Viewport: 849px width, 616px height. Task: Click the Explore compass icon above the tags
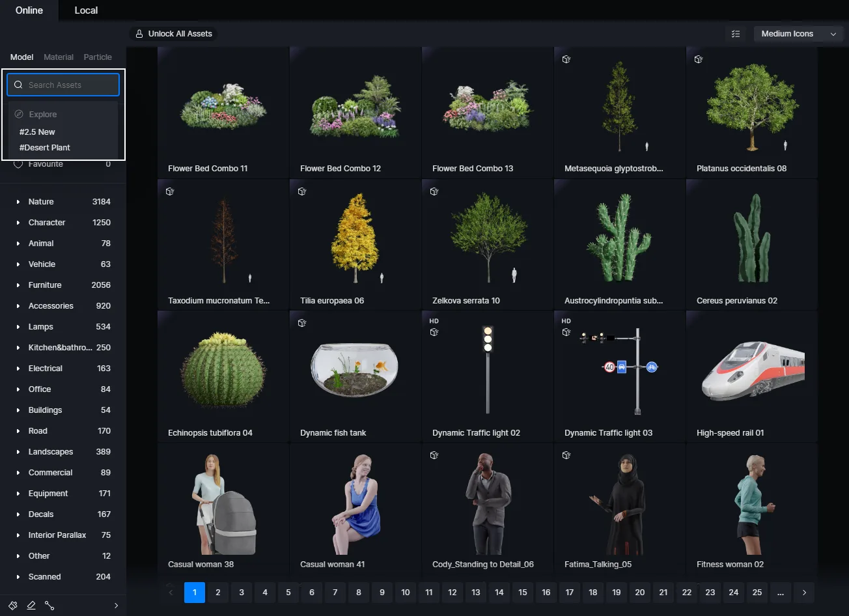point(19,114)
